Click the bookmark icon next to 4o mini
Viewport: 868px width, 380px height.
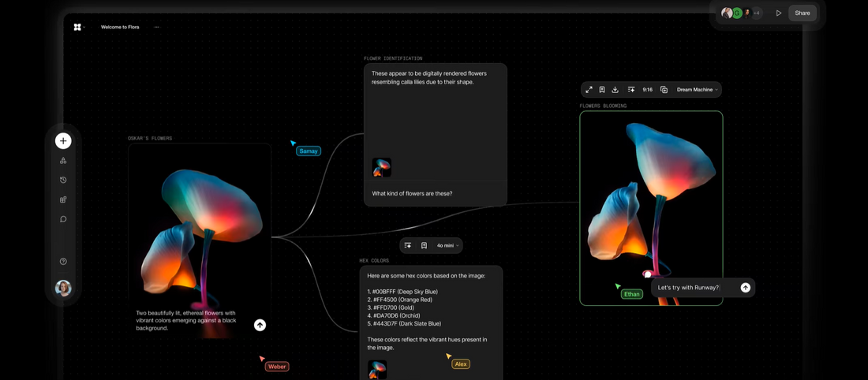[x=424, y=246]
